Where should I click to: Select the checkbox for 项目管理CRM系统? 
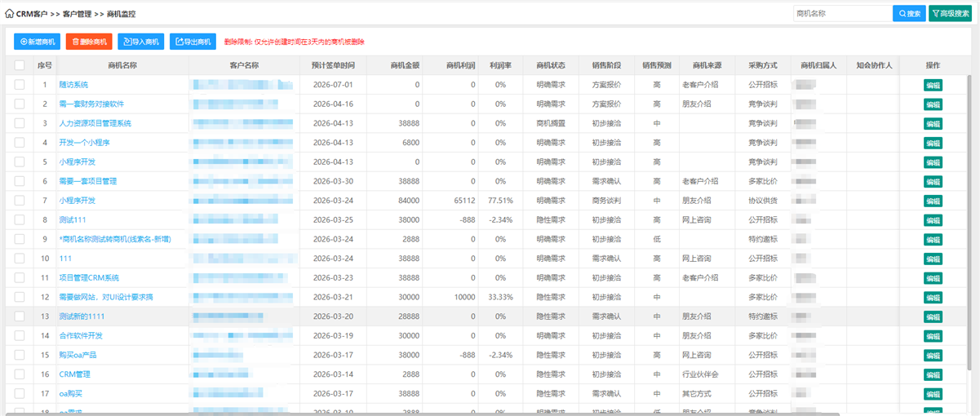[x=20, y=277]
